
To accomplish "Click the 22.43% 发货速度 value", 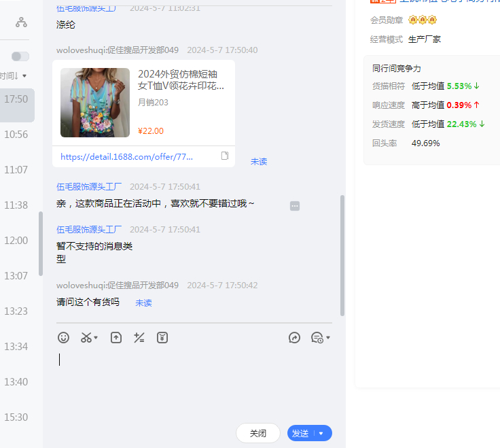I will click(462, 124).
